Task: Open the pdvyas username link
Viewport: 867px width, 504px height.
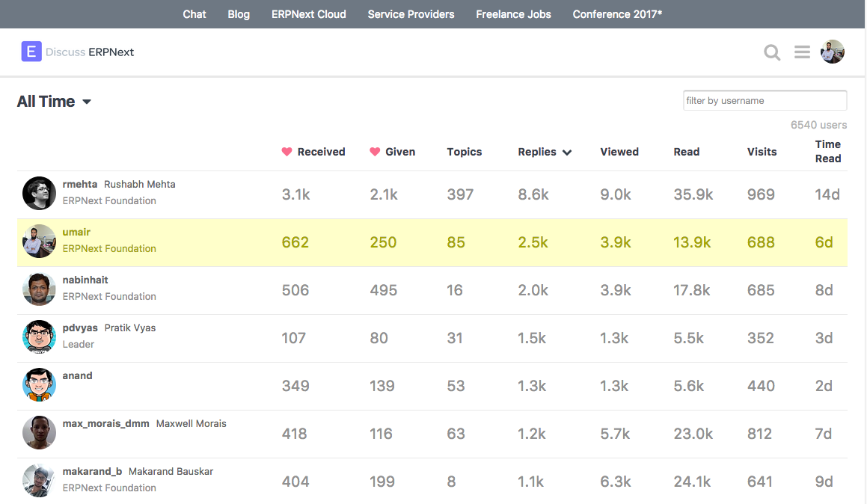Action: pyautogui.click(x=80, y=328)
